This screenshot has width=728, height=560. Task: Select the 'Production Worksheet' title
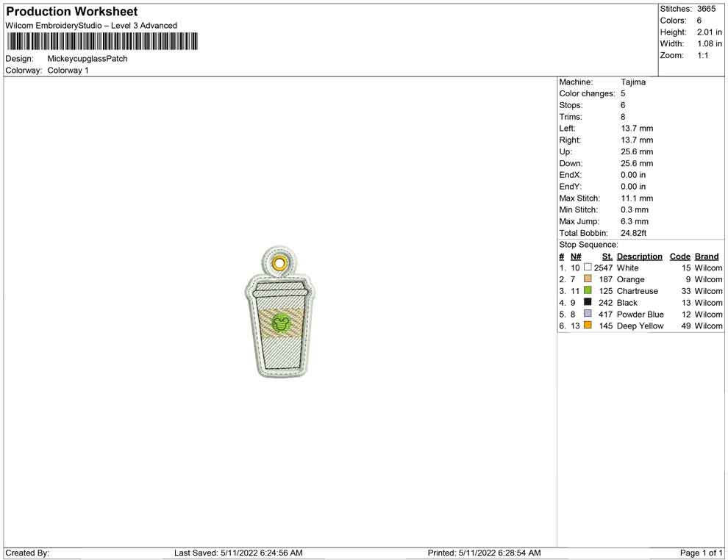72,12
